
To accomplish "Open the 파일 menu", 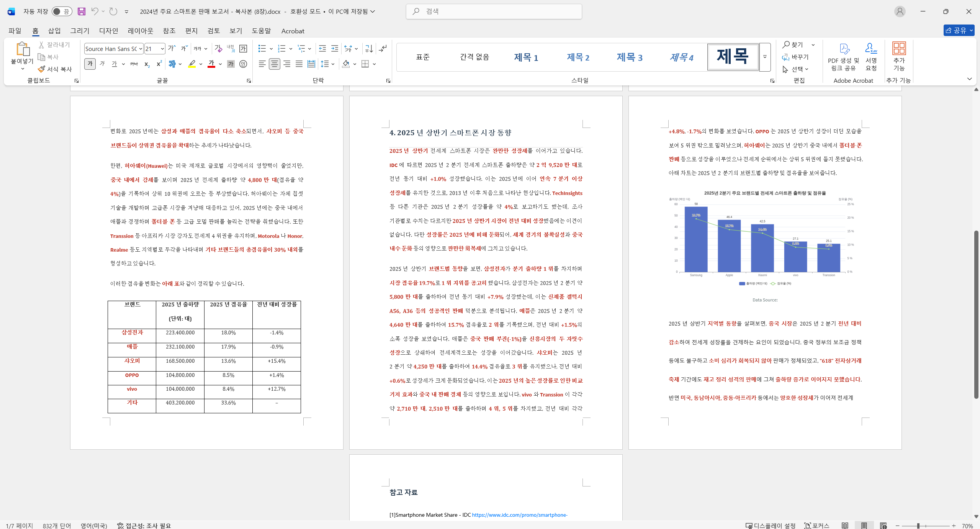I will click(15, 31).
